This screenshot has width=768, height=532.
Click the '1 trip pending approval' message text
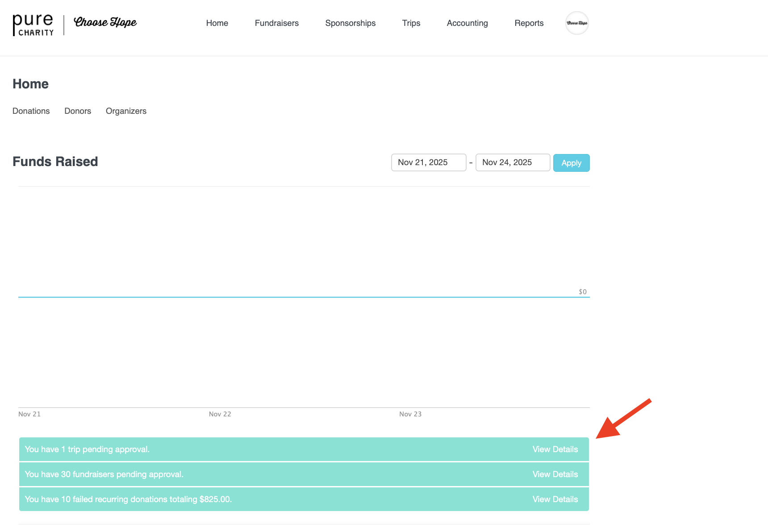click(x=87, y=449)
